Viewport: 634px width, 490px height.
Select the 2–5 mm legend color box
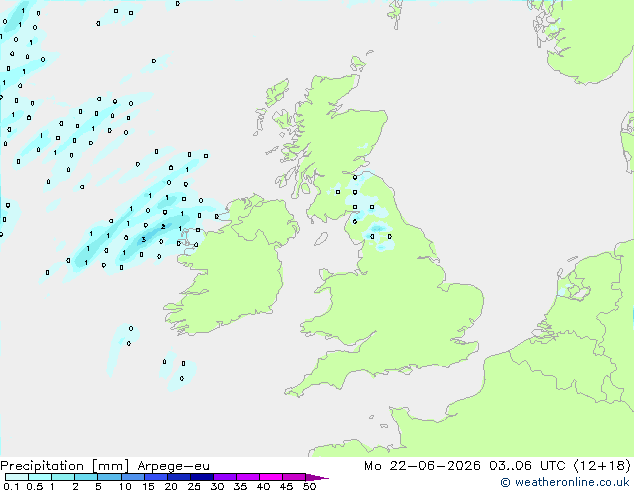coord(86,477)
